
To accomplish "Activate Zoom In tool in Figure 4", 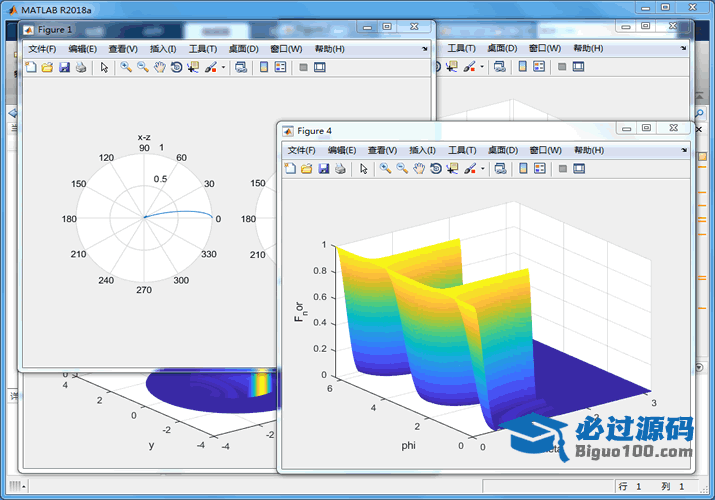I will (385, 169).
